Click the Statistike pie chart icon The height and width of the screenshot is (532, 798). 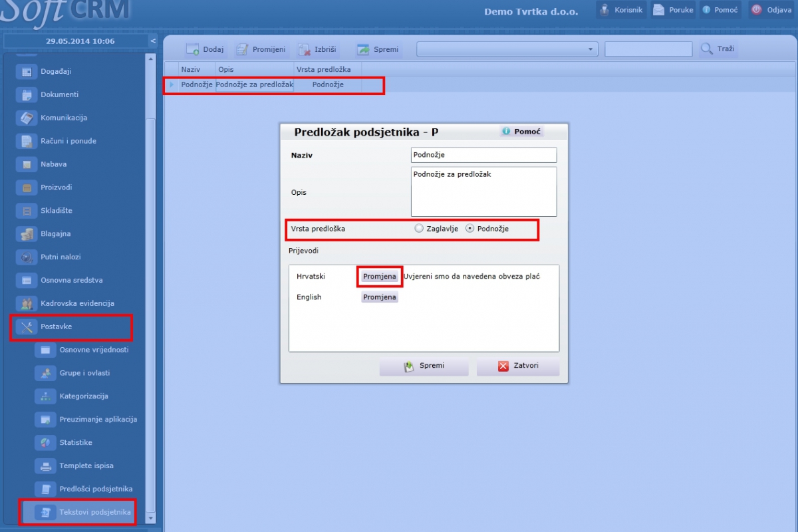45,442
